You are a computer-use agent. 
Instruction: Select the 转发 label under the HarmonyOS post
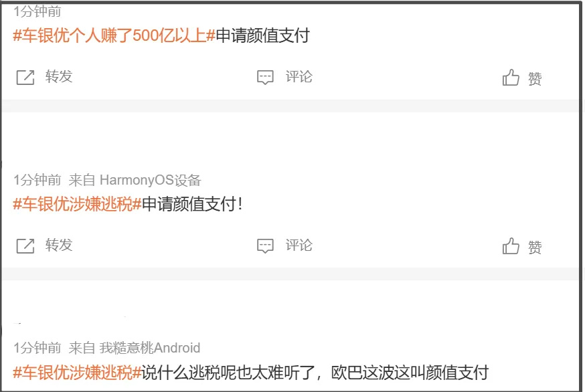point(59,245)
